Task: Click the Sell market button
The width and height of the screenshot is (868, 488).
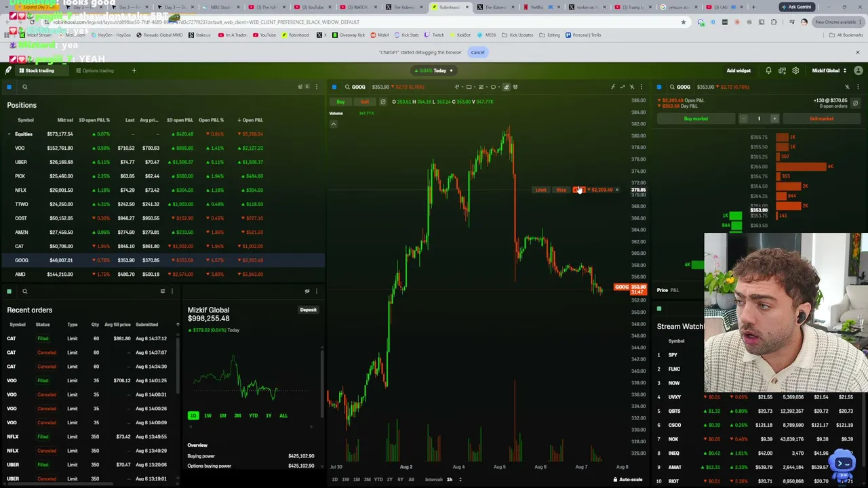Action: tap(821, 119)
